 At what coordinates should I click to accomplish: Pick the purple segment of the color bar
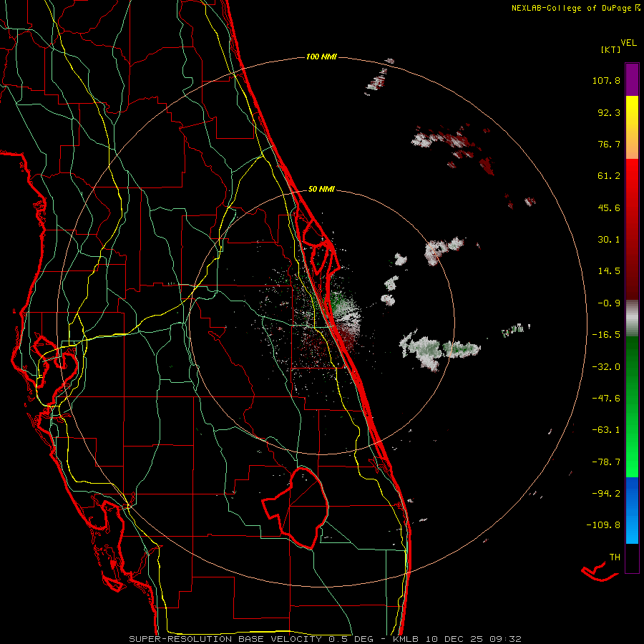632,79
